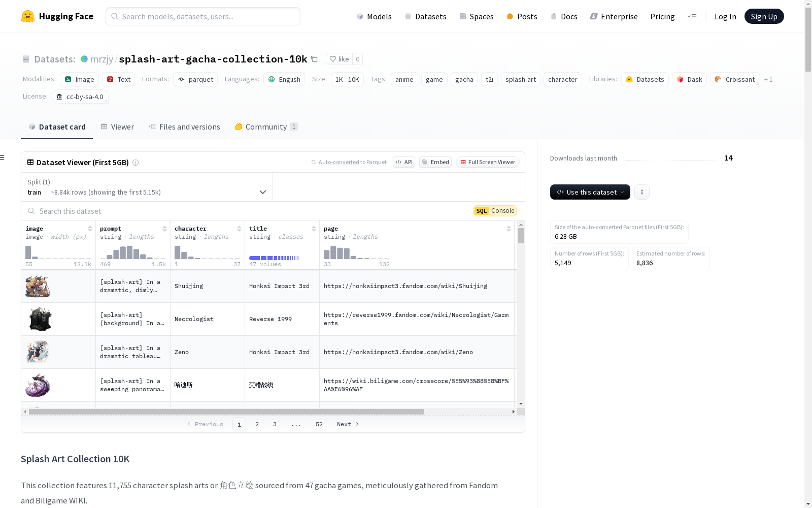Image resolution: width=812 pixels, height=508 pixels.
Task: Click the heart like button
Action: (x=339, y=59)
